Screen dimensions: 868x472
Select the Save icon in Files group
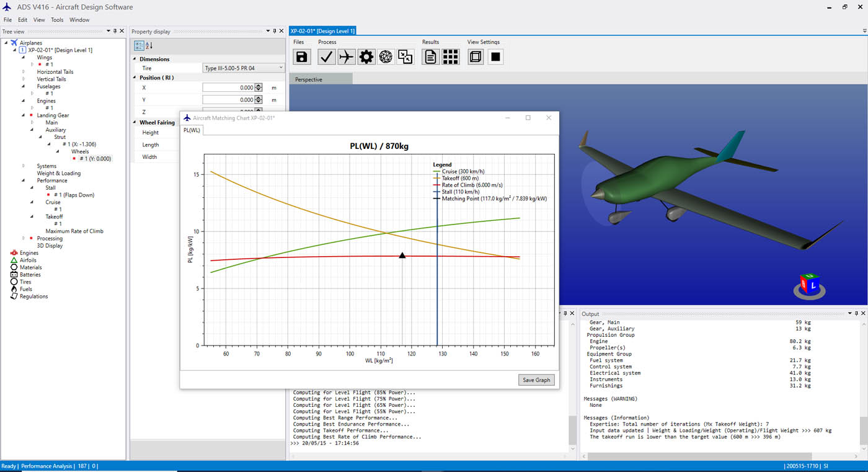(x=302, y=56)
